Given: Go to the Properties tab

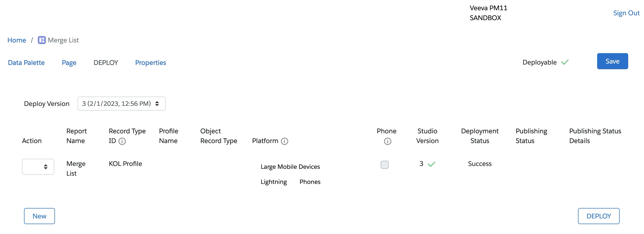Looking at the screenshot, I should (151, 63).
